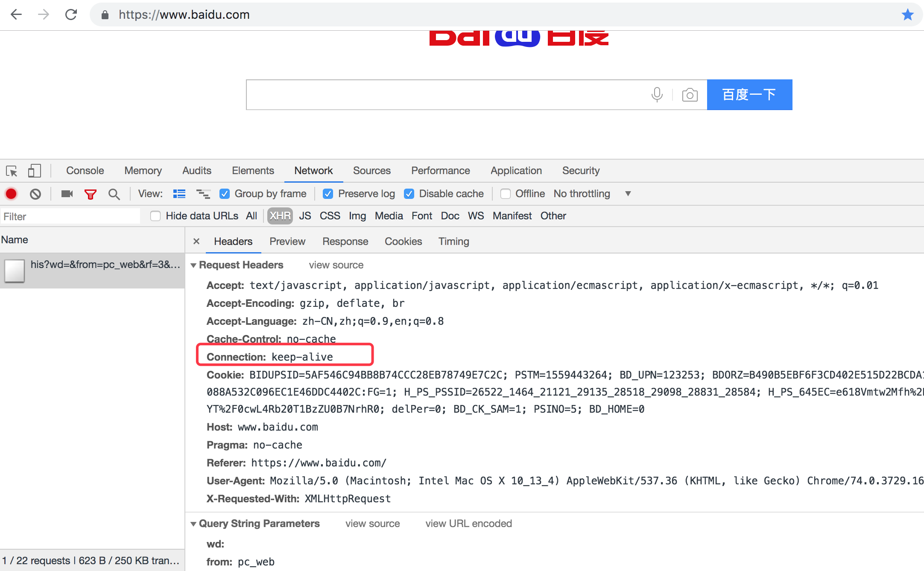Open the Response tab

345,242
